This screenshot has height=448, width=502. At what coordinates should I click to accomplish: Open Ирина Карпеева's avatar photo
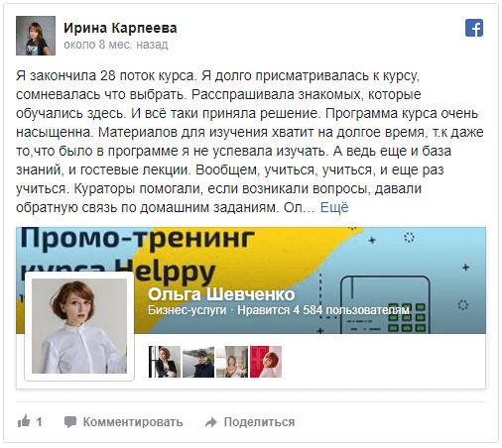pos(36,36)
